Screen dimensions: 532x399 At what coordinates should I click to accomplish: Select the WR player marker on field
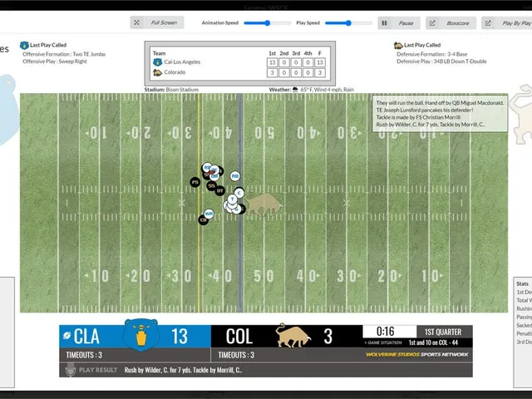click(x=209, y=214)
